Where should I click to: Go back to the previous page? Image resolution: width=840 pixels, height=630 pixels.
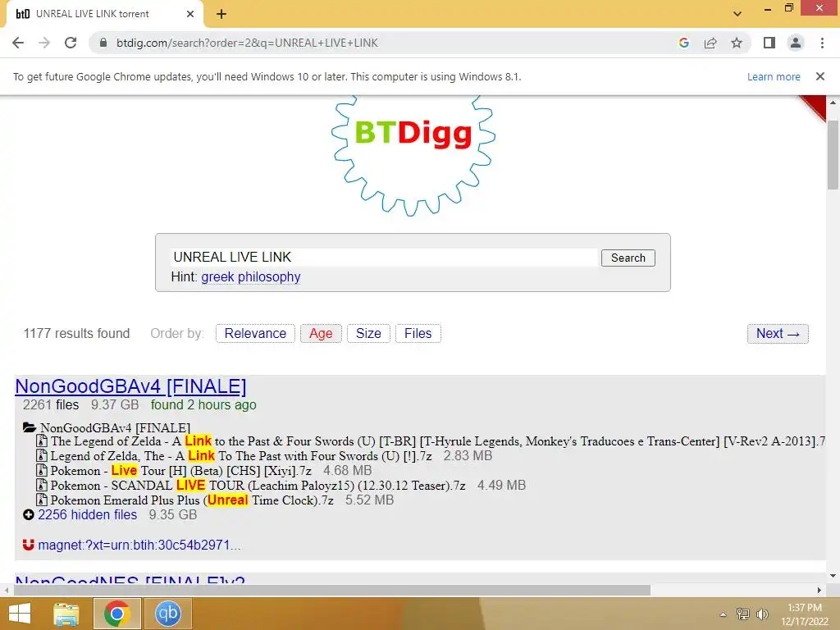pyautogui.click(x=18, y=43)
